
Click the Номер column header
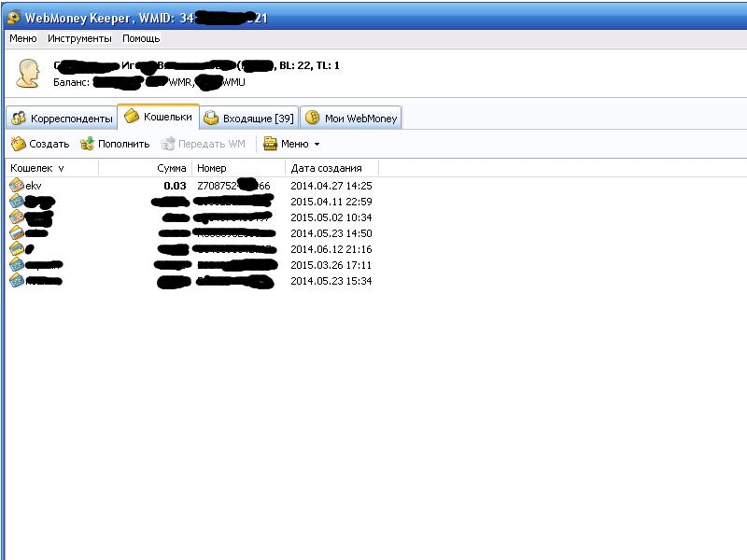(239, 168)
